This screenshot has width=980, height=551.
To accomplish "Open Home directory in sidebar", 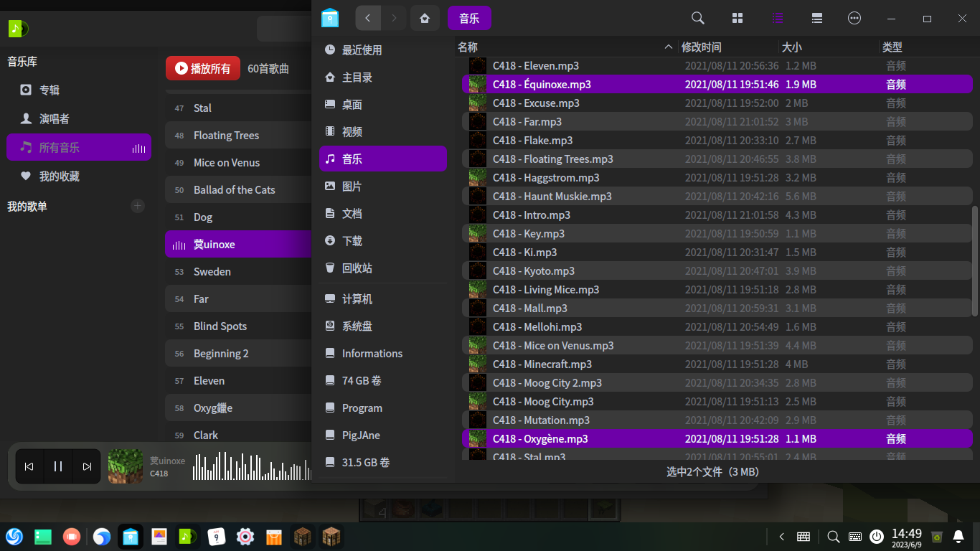I will (x=383, y=77).
